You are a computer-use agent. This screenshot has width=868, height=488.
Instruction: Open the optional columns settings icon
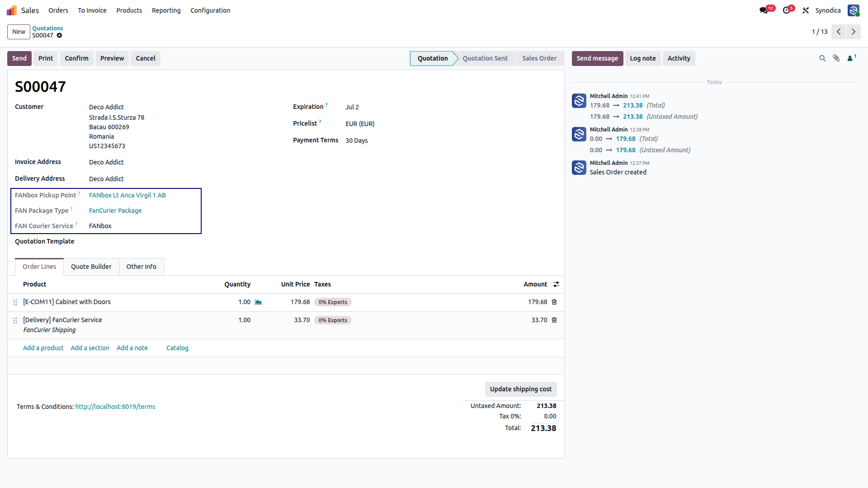[556, 284]
